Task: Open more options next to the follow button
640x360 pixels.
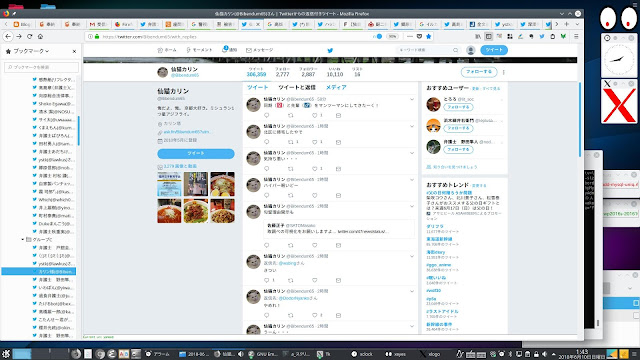Action: click(504, 72)
